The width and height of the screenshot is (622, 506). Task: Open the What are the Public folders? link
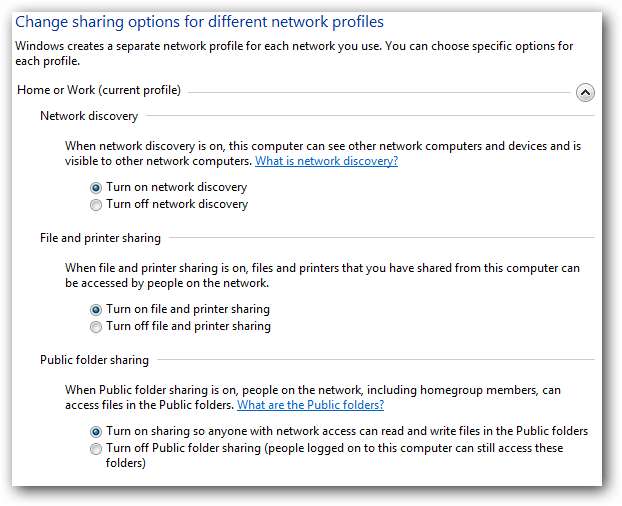pyautogui.click(x=310, y=405)
